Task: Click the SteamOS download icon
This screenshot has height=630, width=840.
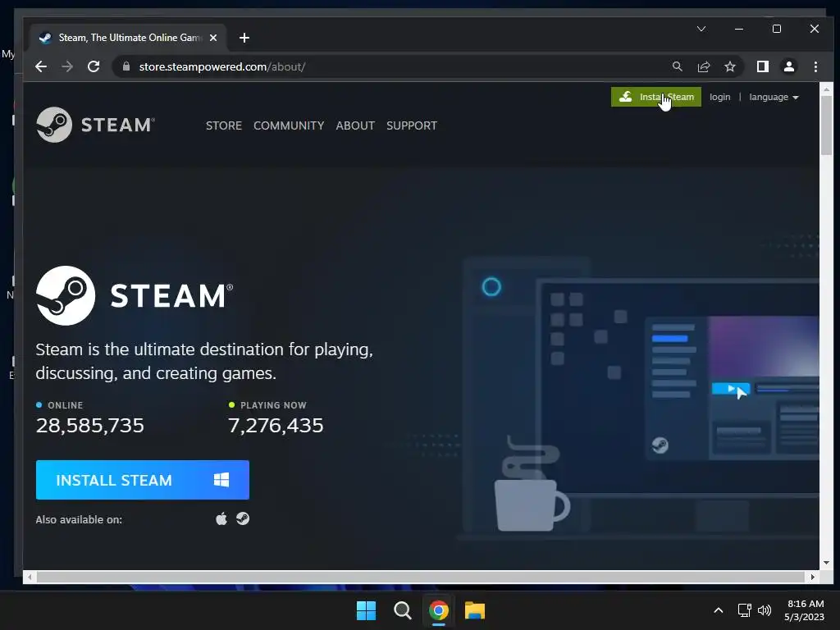Action: pos(243,518)
